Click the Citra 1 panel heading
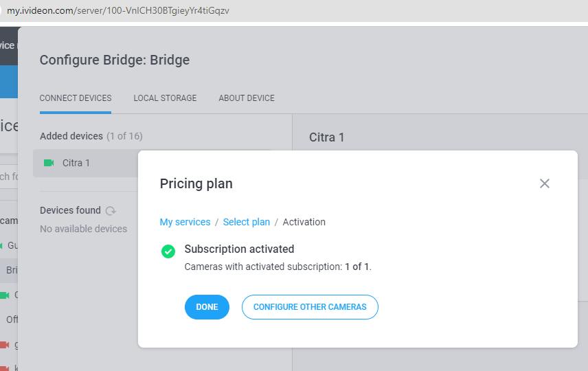This screenshot has width=588, height=371. 326,137
